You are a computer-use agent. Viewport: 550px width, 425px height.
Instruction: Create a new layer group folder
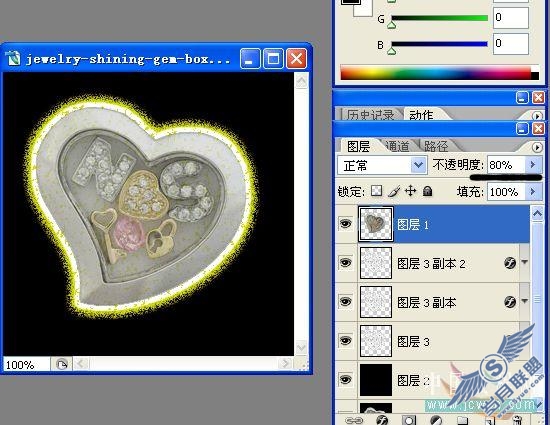pos(463,420)
